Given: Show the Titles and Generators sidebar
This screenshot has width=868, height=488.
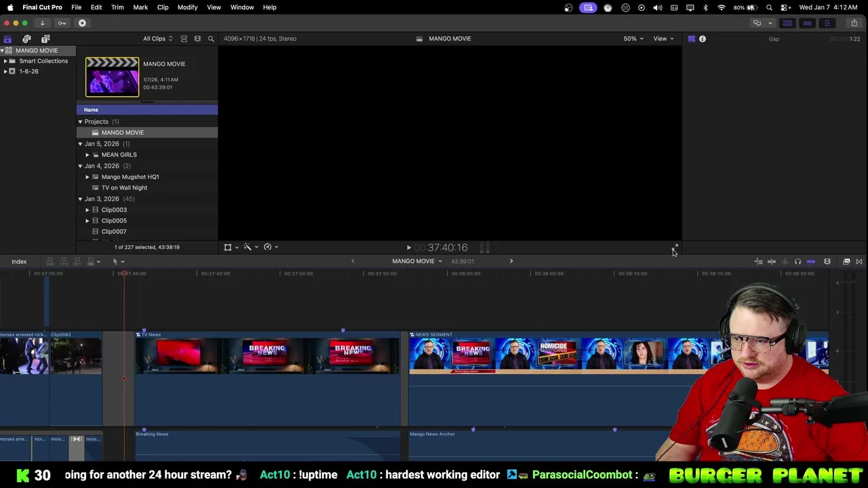Looking at the screenshot, I should pyautogui.click(x=45, y=39).
